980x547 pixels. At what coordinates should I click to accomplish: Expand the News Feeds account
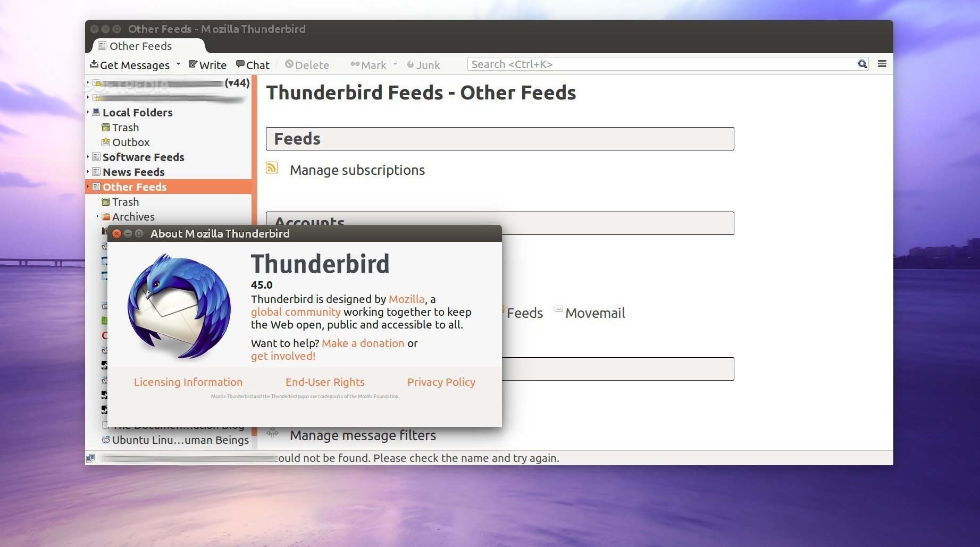88,172
